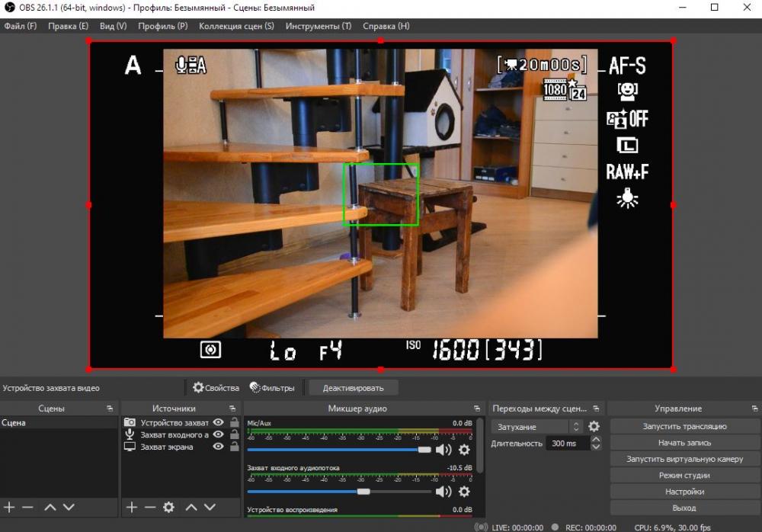Open the Scene Collection (Коллекция сцен) menu
The height and width of the screenshot is (532, 762).
pyautogui.click(x=236, y=26)
